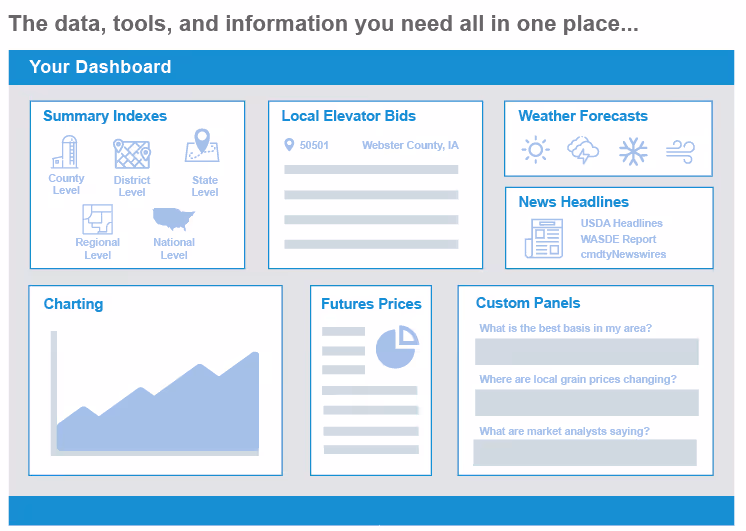This screenshot has height=531, width=746.
Task: Select the thunderstorm cloud icon
Action: 583,150
